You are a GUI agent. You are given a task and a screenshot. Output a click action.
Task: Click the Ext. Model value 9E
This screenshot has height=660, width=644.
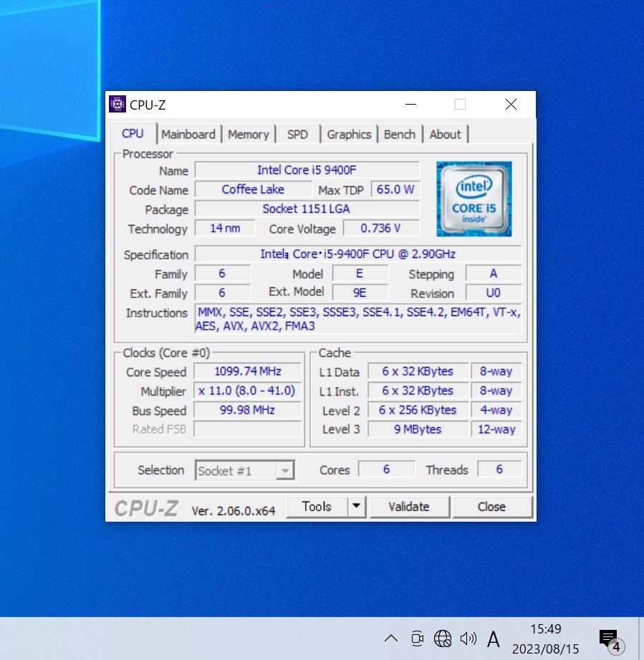coord(360,293)
